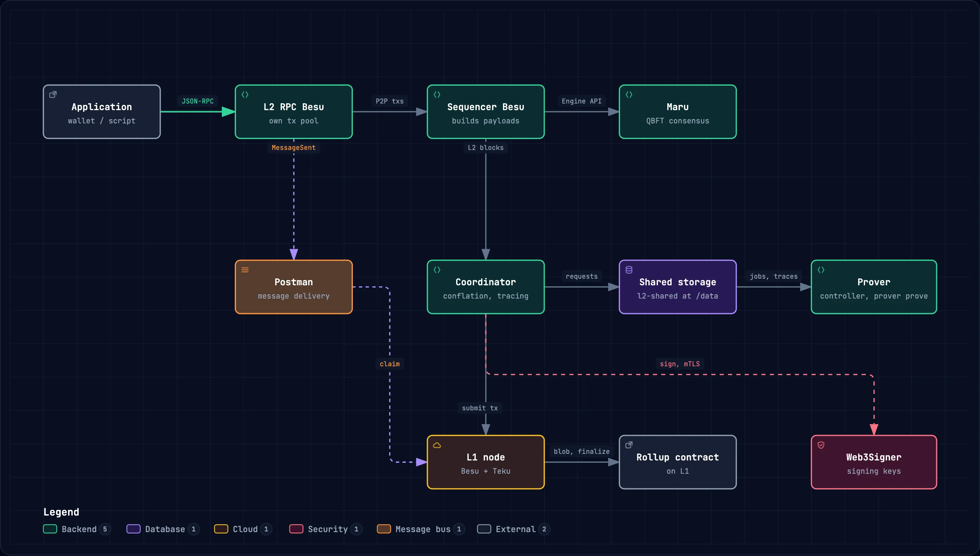980x556 pixels.
Task: Click the code brackets icon on L2 RPC Besu
Action: [x=245, y=94]
